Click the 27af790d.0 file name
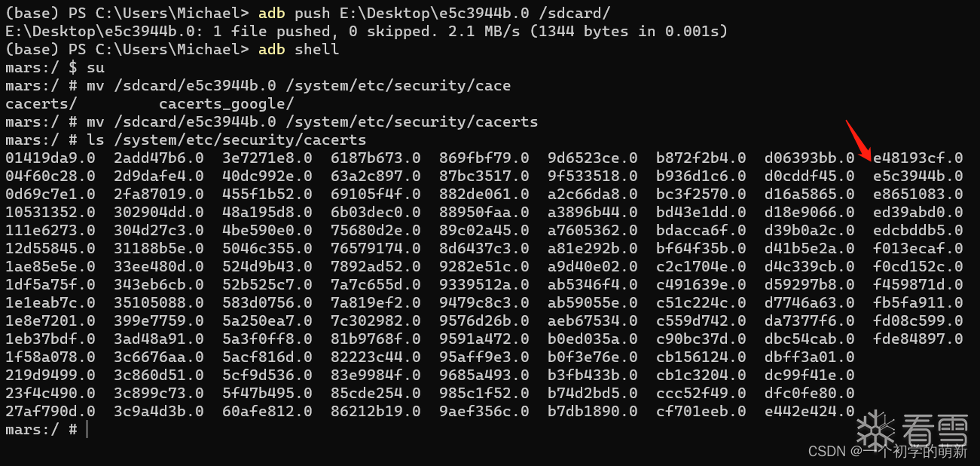This screenshot has height=466, width=980. [x=50, y=412]
